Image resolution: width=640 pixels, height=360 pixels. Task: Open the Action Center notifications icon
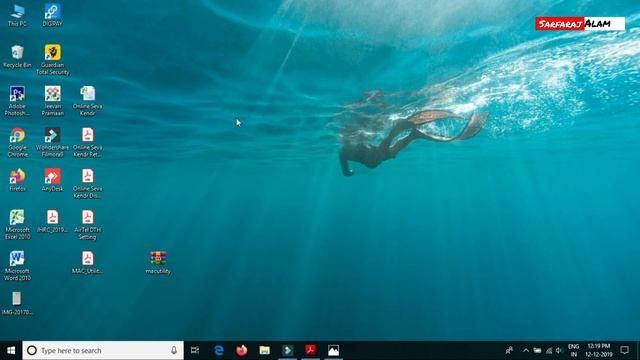(x=624, y=350)
